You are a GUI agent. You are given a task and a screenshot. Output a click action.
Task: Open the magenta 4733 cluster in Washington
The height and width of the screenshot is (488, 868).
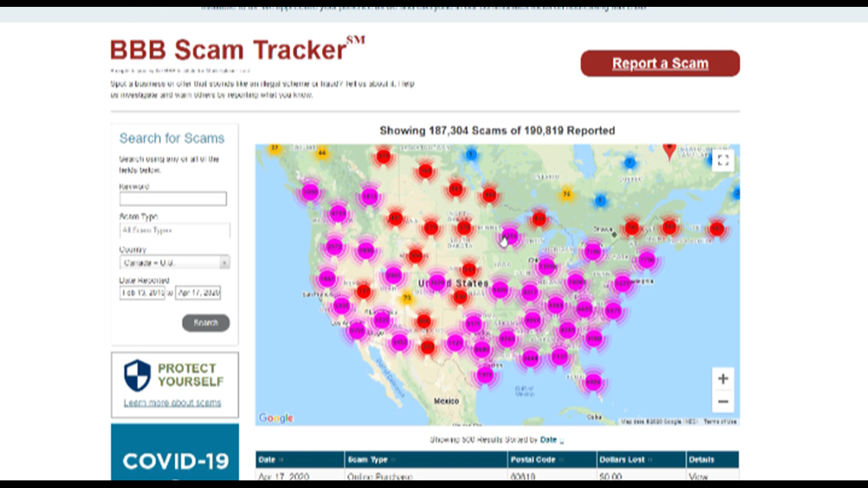(338, 214)
